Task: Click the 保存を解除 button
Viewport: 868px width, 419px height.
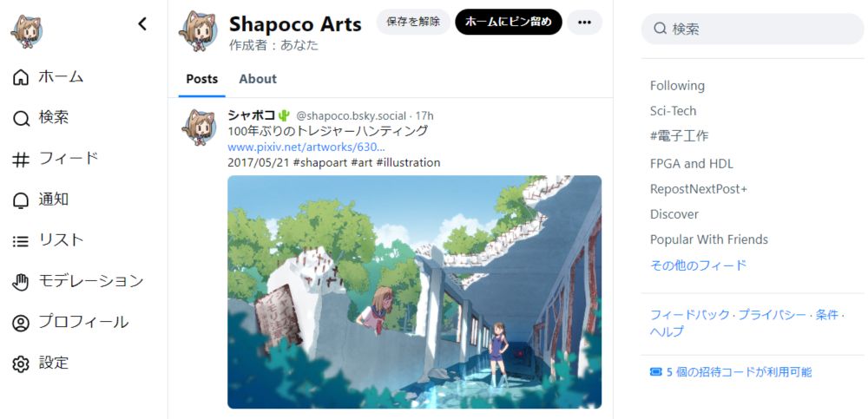Action: point(413,23)
